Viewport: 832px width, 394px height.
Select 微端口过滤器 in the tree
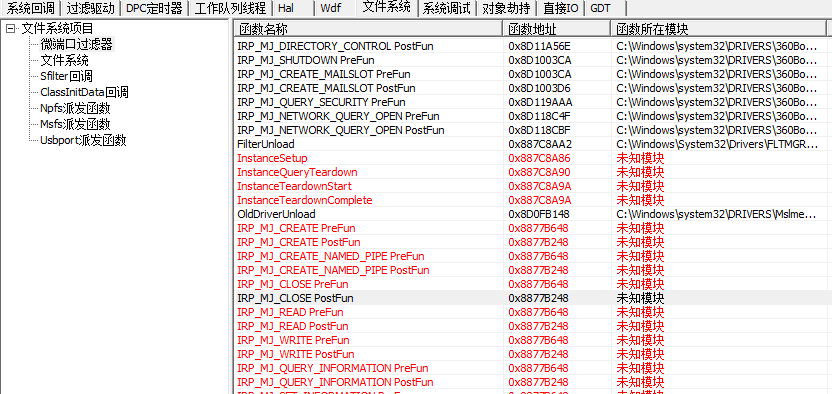76,45
